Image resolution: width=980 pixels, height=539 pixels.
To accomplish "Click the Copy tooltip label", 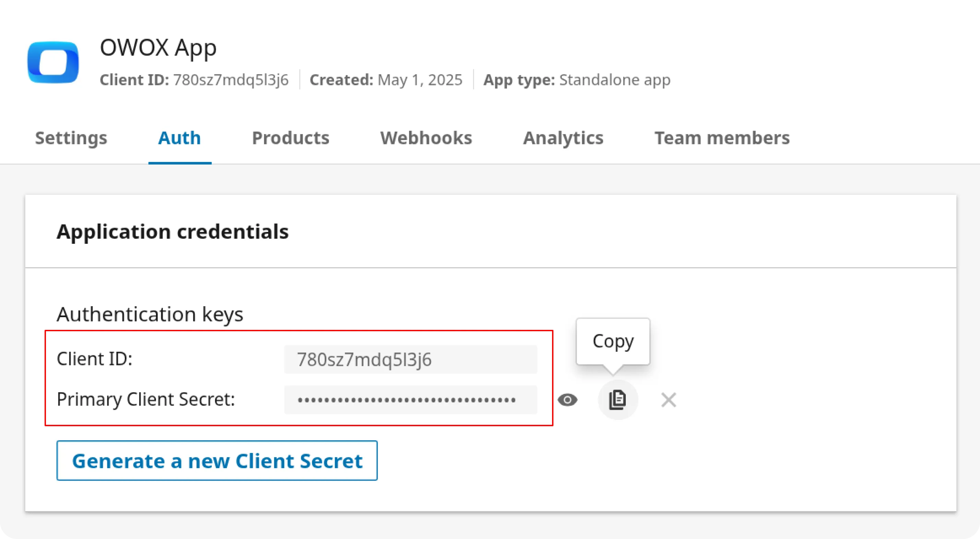I will [x=613, y=341].
